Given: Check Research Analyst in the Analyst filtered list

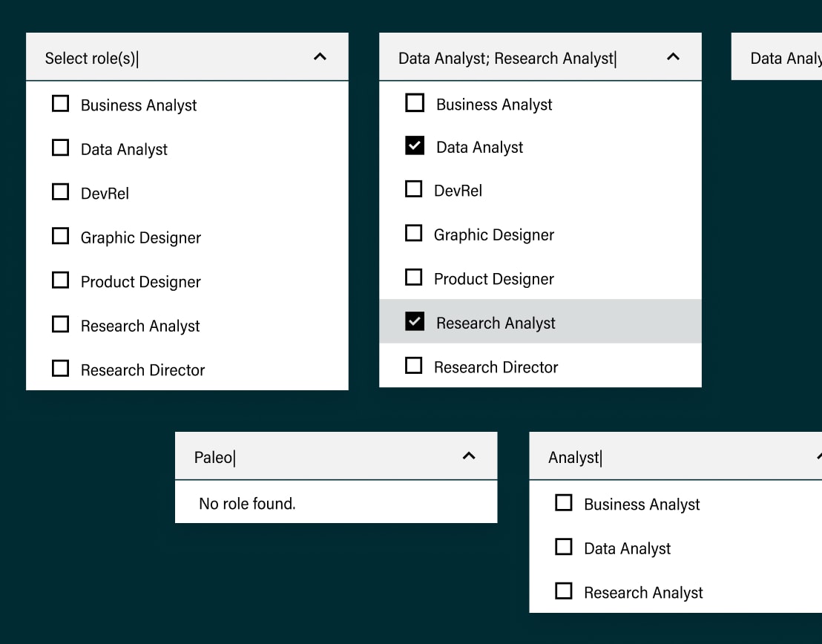Looking at the screenshot, I should (564, 591).
